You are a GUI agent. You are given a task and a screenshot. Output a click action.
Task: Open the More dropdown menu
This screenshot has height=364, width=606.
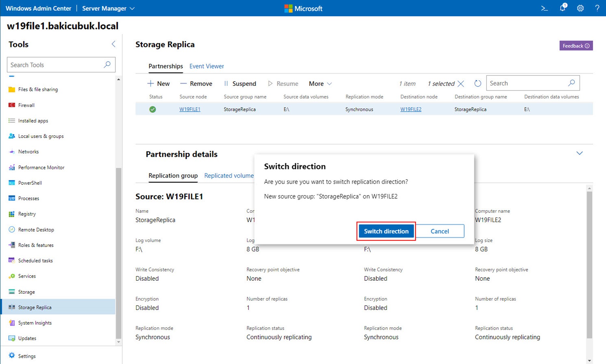point(320,84)
